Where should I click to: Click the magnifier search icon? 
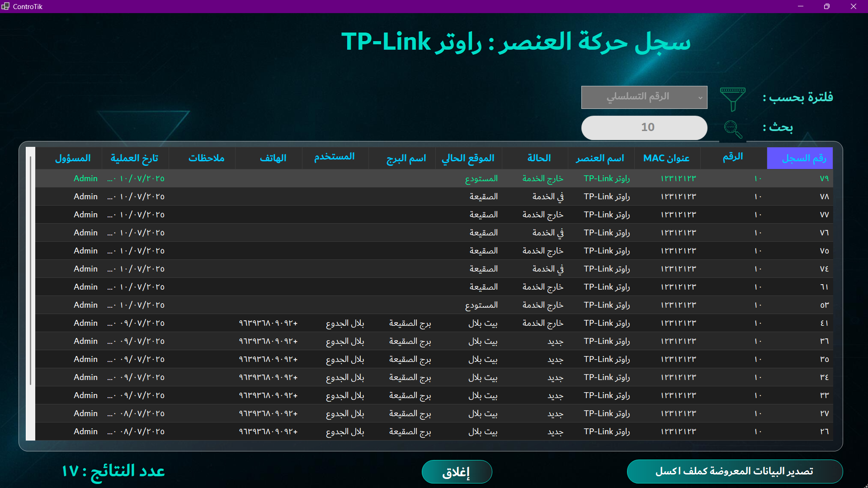[x=733, y=129]
